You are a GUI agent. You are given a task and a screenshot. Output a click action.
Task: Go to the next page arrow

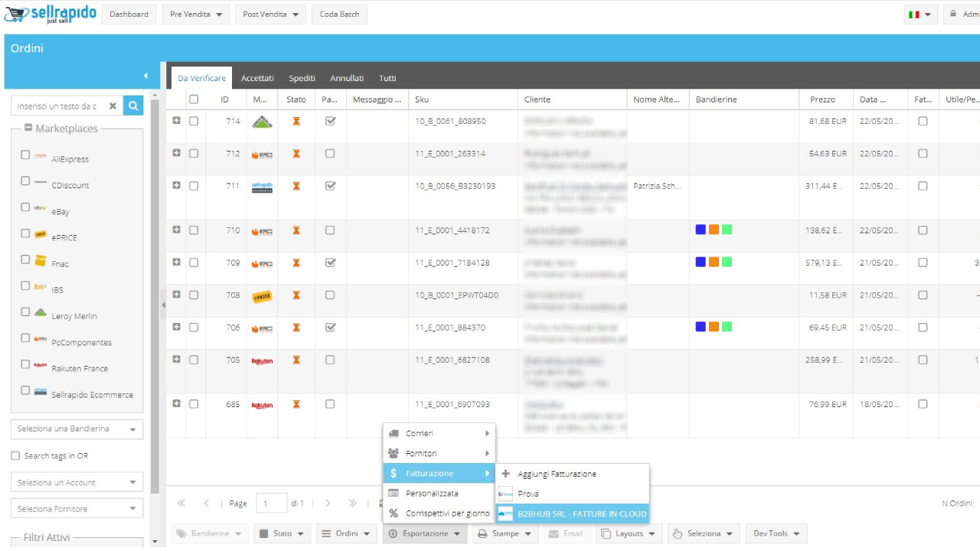[328, 503]
